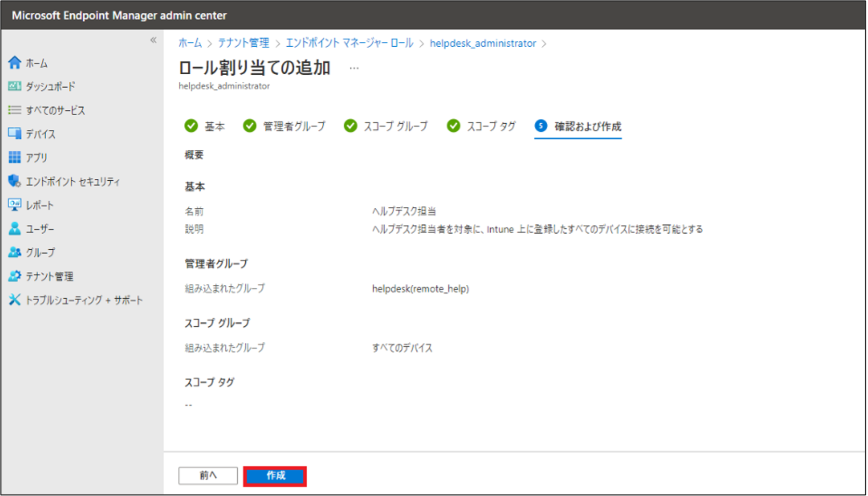This screenshot has height=496, width=868.
Task: Open レポート in the sidebar
Action: tap(39, 205)
